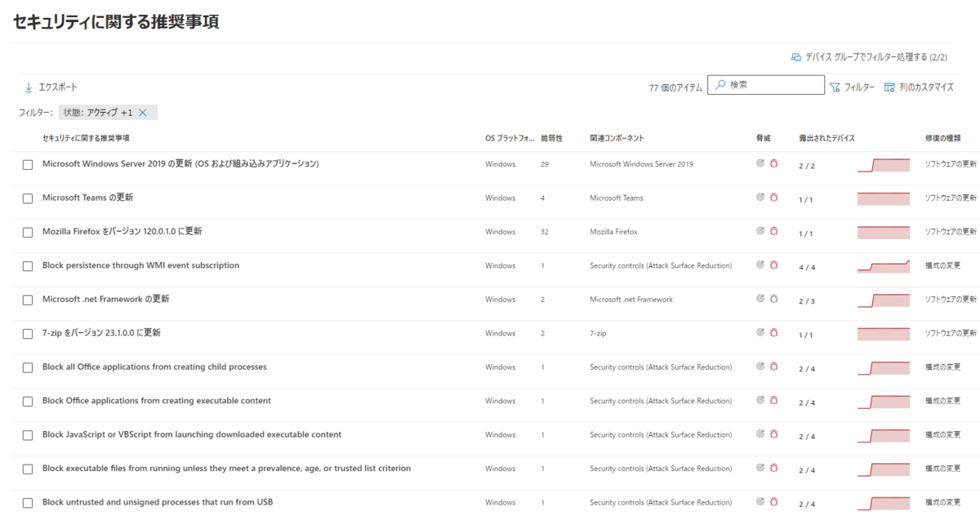980x516 pixels.
Task: Select the Microsoft Teams update checkbox
Action: [28, 198]
